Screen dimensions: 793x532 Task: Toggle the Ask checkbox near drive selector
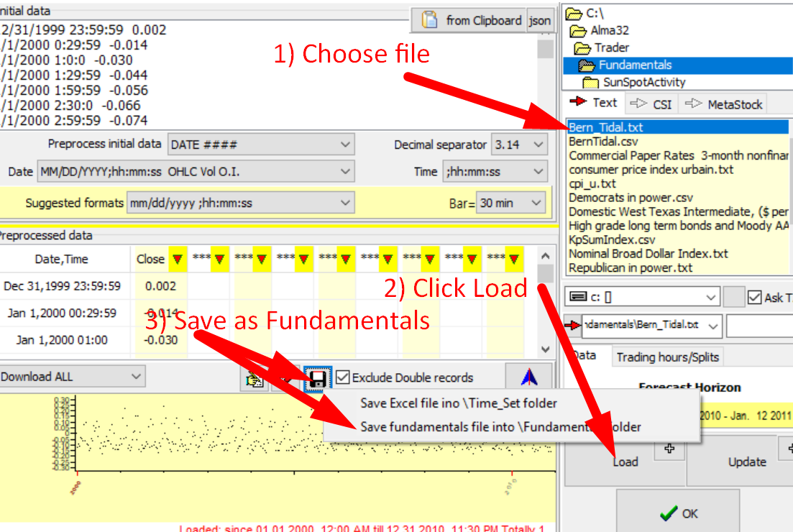tap(755, 297)
